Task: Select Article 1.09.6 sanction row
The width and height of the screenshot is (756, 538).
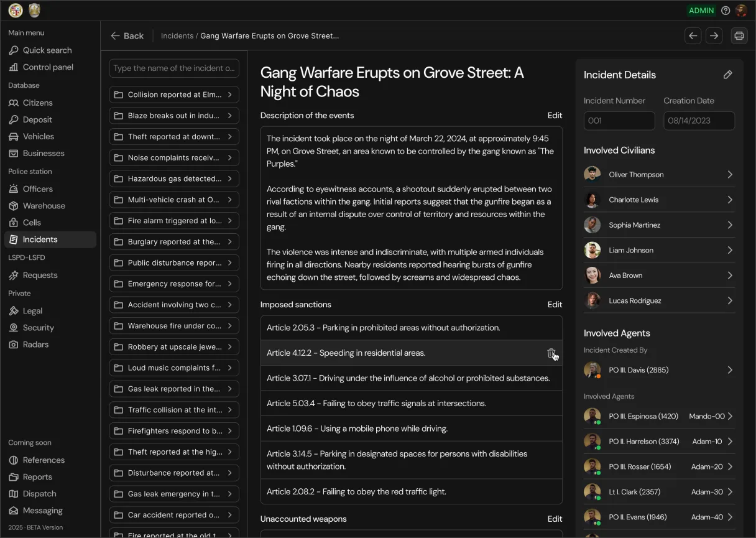Action: point(412,429)
